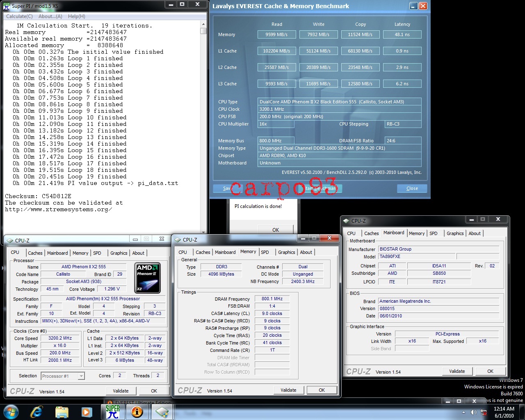525x420 pixels.
Task: Open Calculate(C) menu in Super PI
Action: point(19,16)
